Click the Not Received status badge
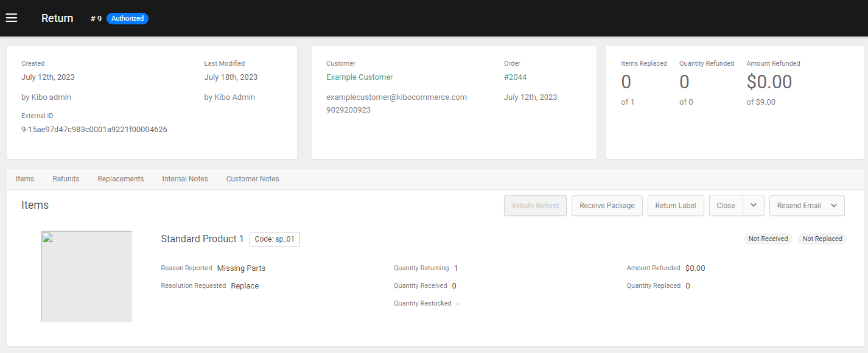Image resolution: width=868 pixels, height=353 pixels. (x=768, y=239)
